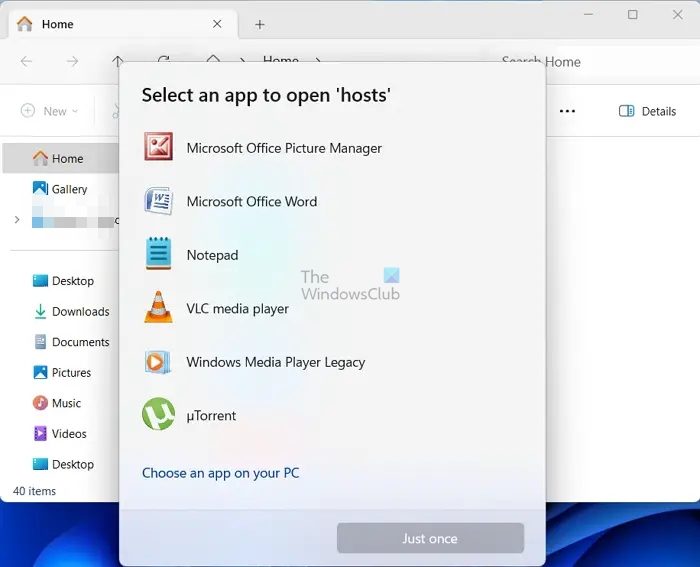
Task: Navigate back using the back arrow
Action: click(x=26, y=62)
